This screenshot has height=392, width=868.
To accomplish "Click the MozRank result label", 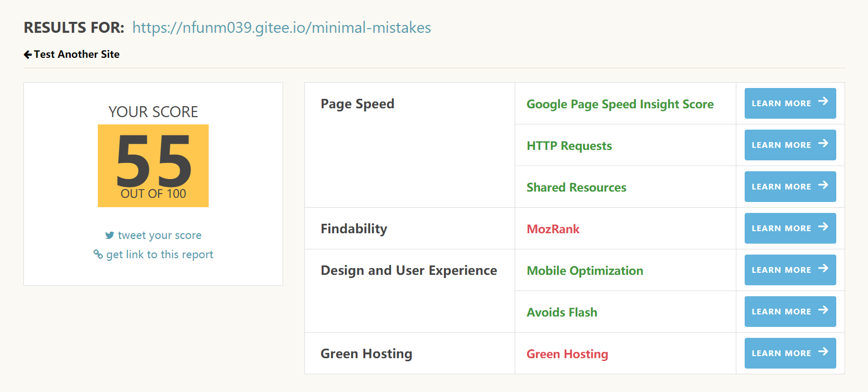I will pyautogui.click(x=553, y=229).
